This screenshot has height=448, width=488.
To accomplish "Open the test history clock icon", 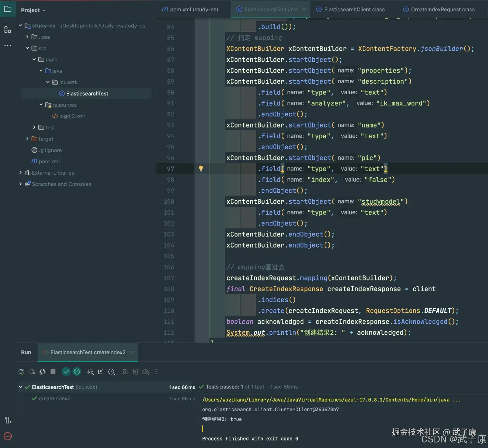I will coord(111,372).
